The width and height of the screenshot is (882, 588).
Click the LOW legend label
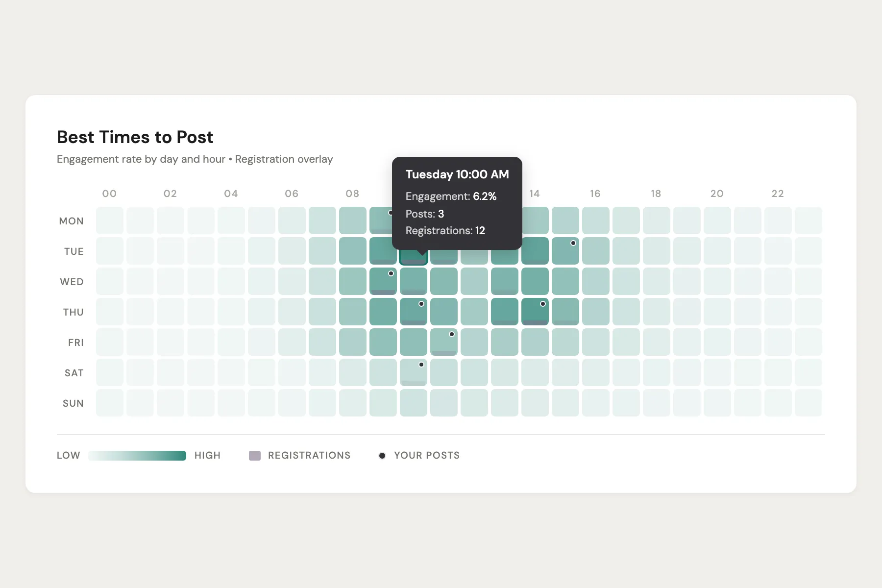pyautogui.click(x=69, y=456)
